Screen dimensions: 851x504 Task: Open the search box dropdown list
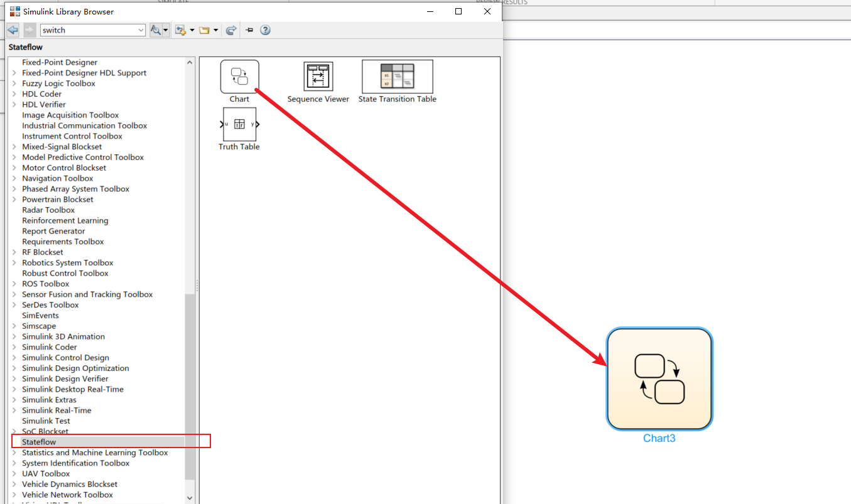141,30
